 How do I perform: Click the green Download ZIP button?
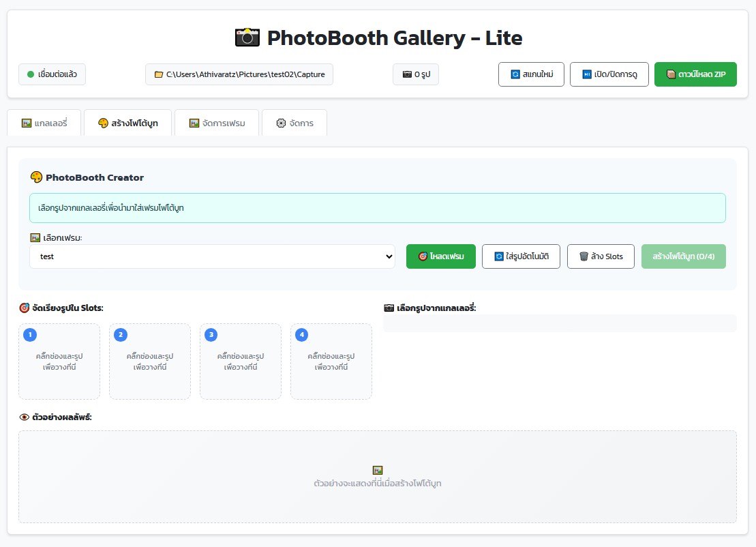(695, 74)
